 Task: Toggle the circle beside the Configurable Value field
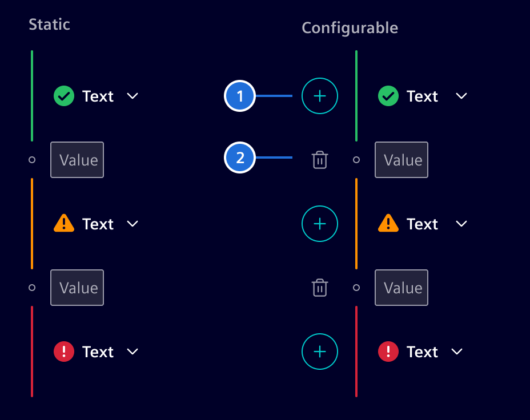pos(356,160)
